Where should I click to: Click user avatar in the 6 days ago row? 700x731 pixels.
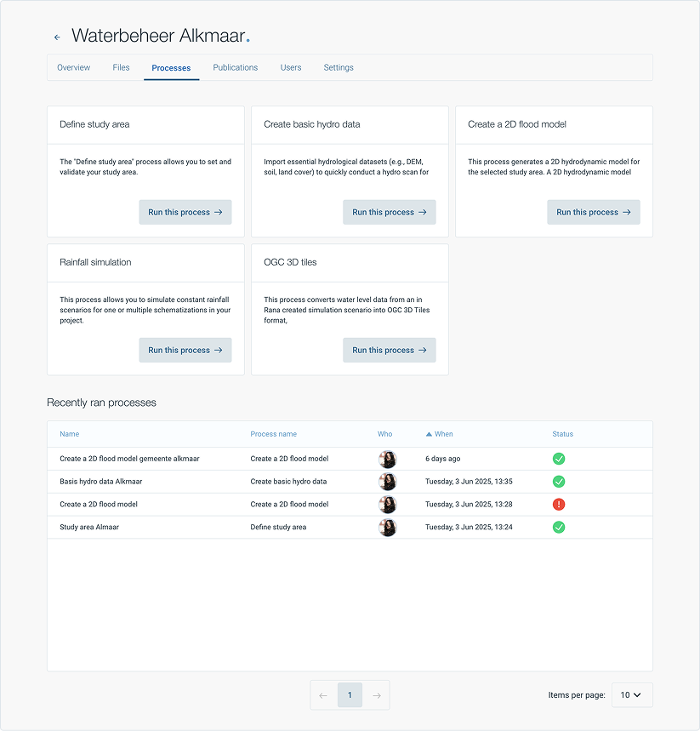click(388, 460)
